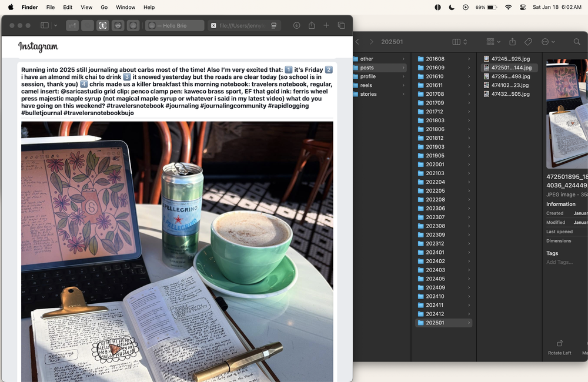
Task: Switch to the Hello Brio tab
Action: point(175,25)
